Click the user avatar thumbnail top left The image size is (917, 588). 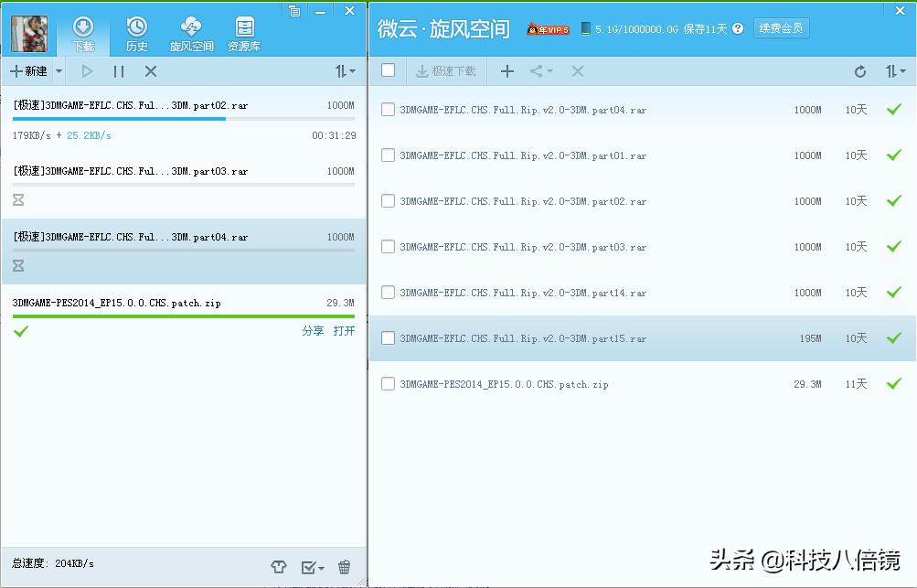pos(28,33)
